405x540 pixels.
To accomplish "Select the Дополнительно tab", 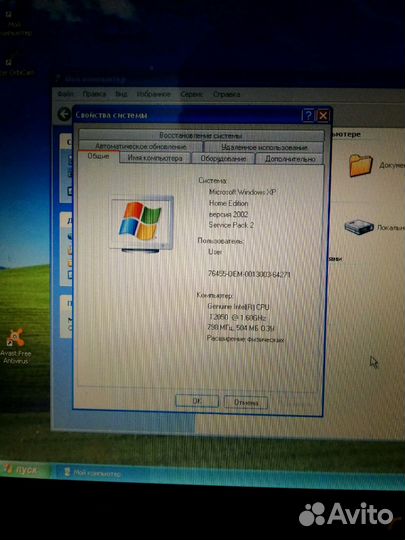I will coord(290,159).
